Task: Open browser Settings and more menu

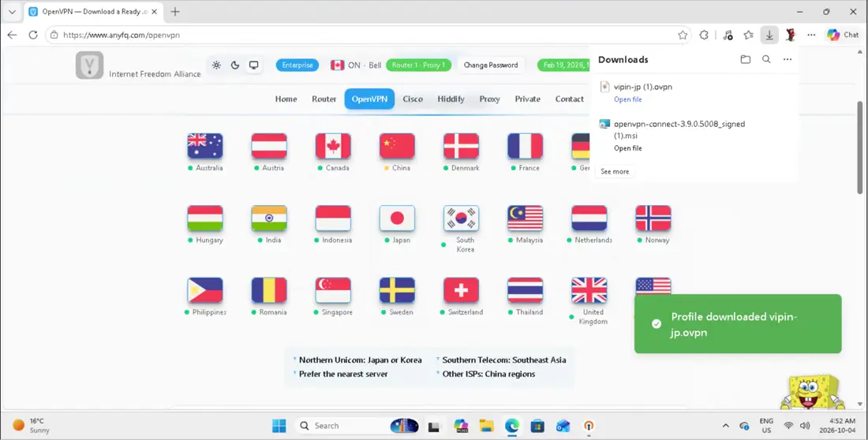Action: [x=811, y=35]
